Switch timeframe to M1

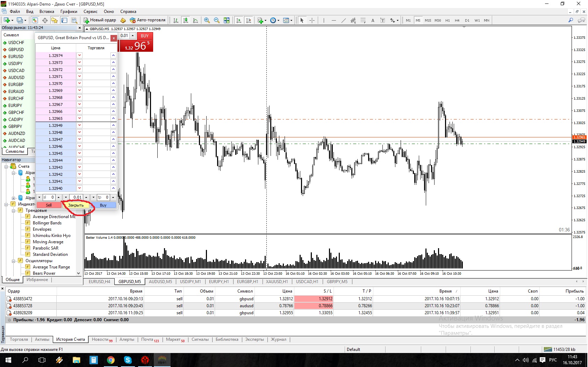click(408, 20)
